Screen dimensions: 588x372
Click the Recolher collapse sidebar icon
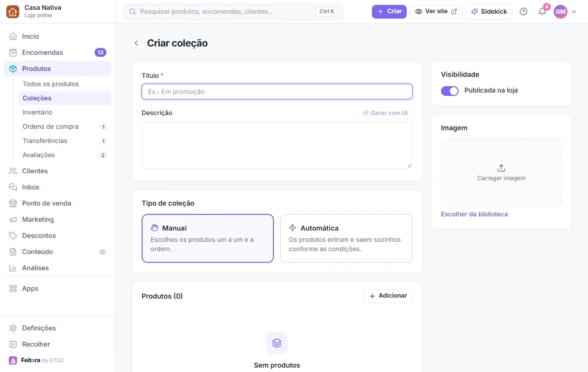pyautogui.click(x=13, y=344)
